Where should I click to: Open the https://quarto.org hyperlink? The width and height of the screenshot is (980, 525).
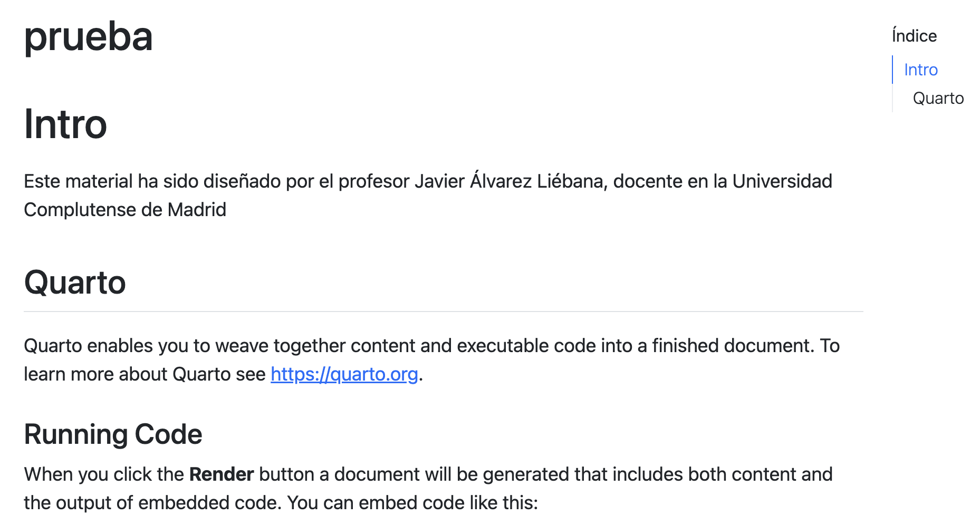coord(344,374)
